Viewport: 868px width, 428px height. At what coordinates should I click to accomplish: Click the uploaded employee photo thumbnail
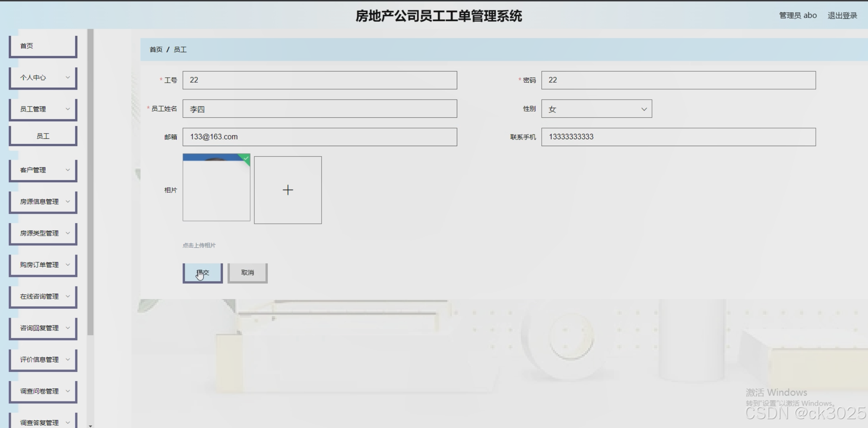click(216, 188)
